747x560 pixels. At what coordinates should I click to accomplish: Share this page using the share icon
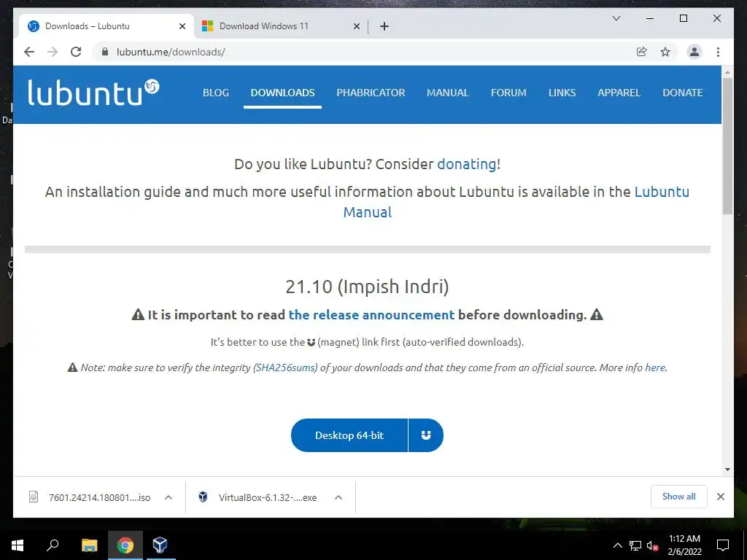[x=642, y=52]
